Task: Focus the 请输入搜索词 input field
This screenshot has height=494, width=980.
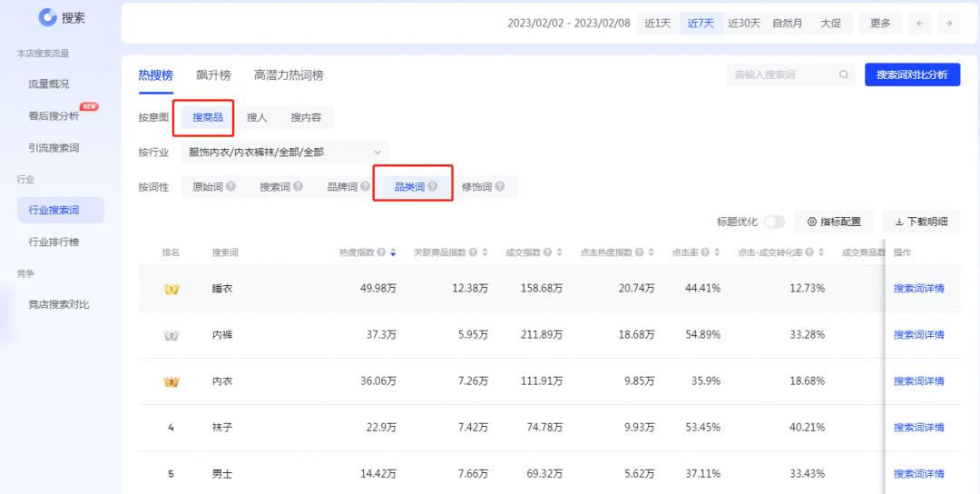Action: click(791, 75)
